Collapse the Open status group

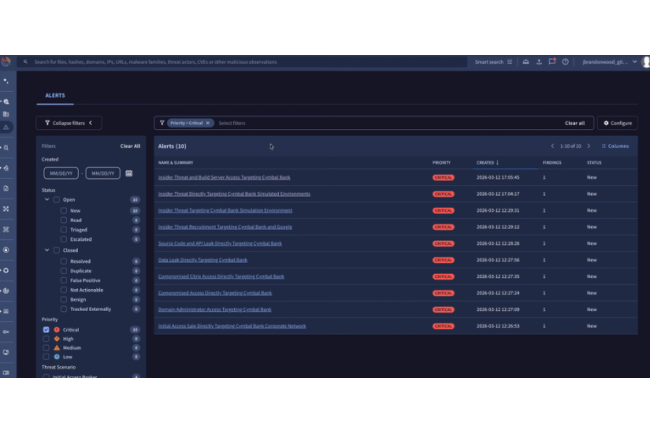coord(46,200)
